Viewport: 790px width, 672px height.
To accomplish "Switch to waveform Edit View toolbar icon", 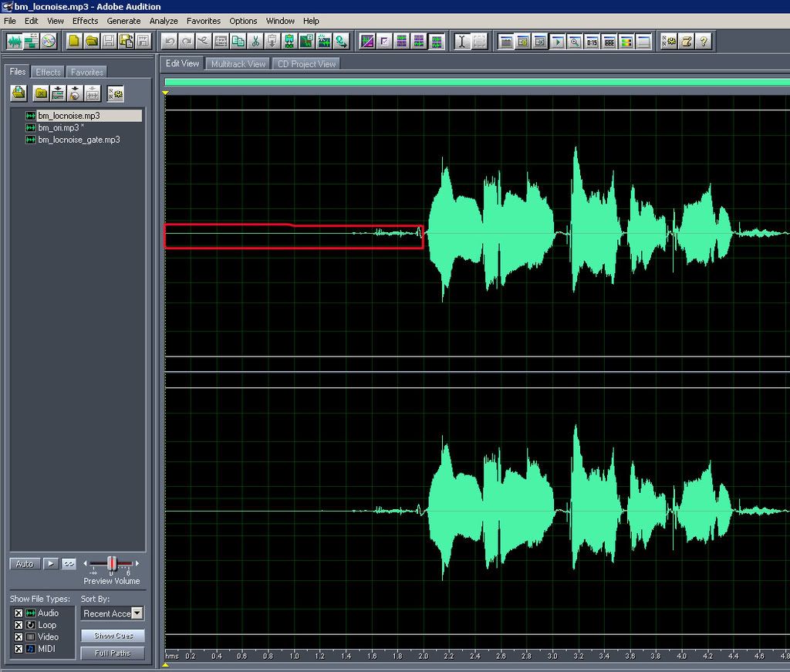I will click(14, 42).
